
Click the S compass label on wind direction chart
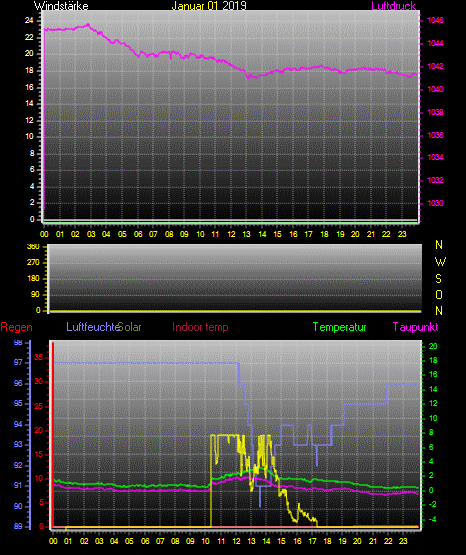coord(438,279)
